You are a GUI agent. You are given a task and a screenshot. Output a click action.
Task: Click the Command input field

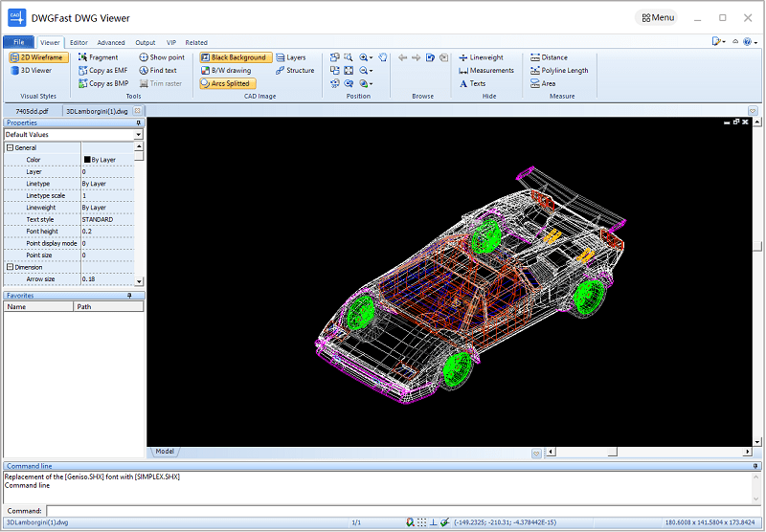[402, 511]
